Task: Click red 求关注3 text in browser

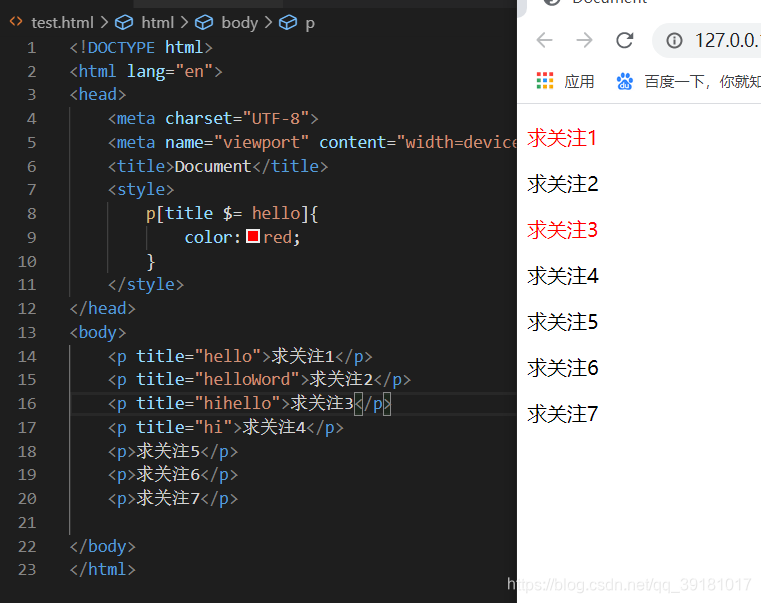Action: pos(562,230)
